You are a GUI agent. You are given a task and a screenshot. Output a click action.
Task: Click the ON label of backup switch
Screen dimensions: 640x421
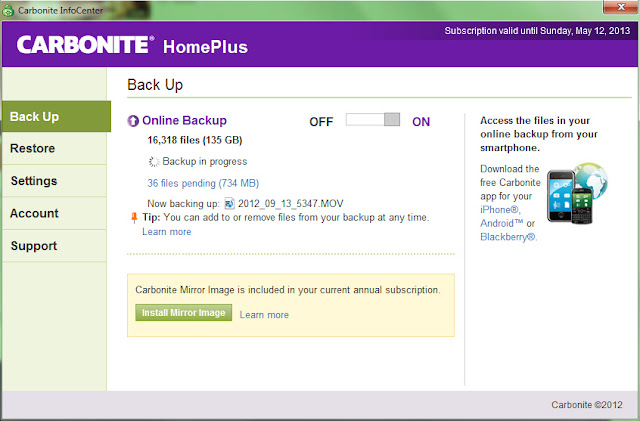tap(421, 122)
